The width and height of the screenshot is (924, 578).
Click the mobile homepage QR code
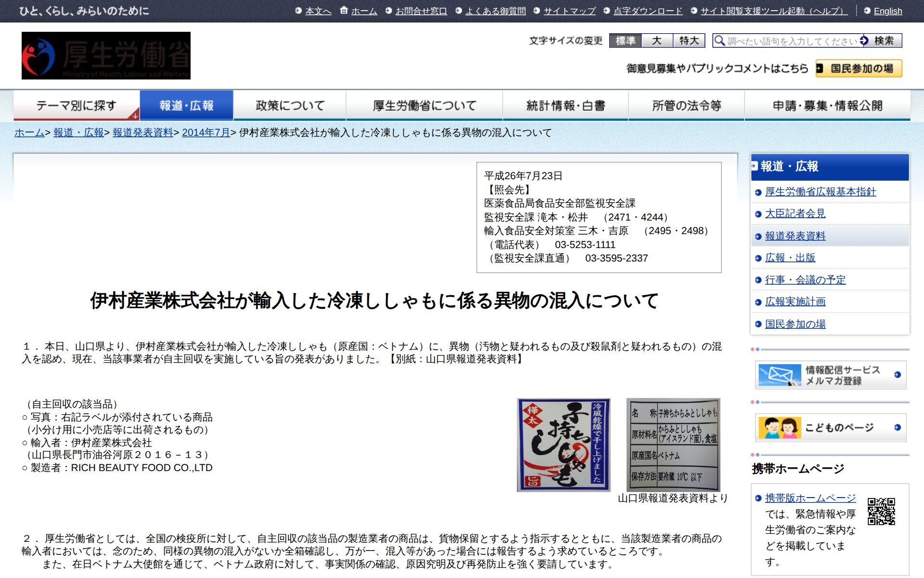coord(881,511)
